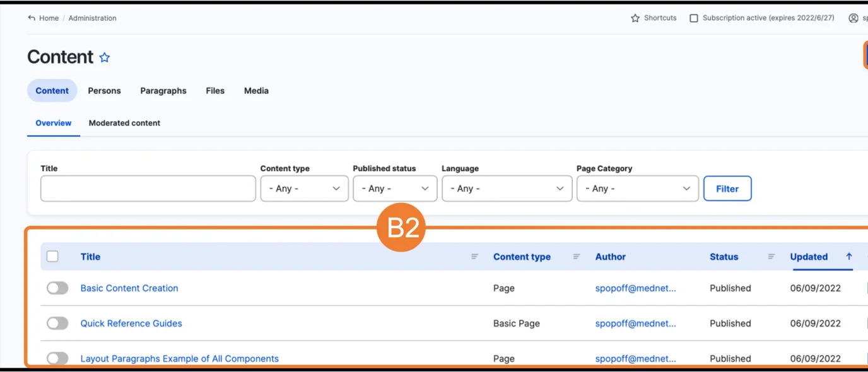The width and height of the screenshot is (868, 372).
Task: Click the Page type cell in Basic Content Creation row
Action: (x=504, y=288)
